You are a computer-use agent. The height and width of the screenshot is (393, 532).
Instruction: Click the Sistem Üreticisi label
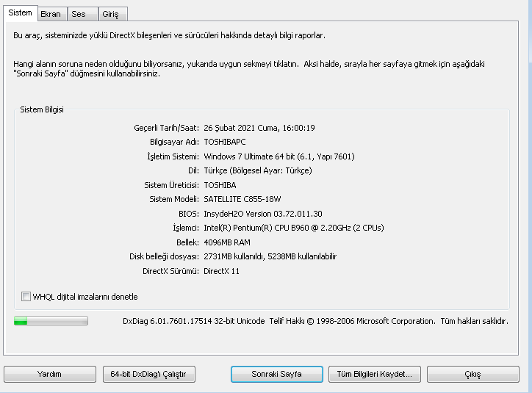point(172,185)
